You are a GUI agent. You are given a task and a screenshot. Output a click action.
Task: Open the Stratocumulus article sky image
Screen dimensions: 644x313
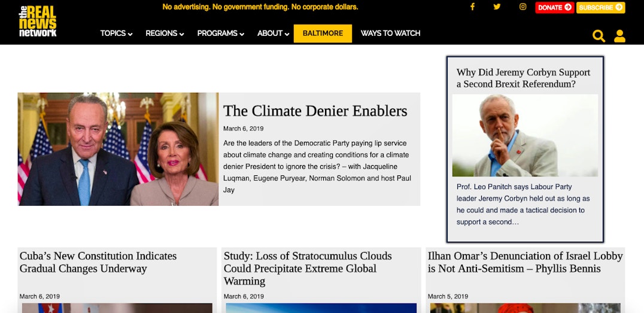tap(321, 308)
